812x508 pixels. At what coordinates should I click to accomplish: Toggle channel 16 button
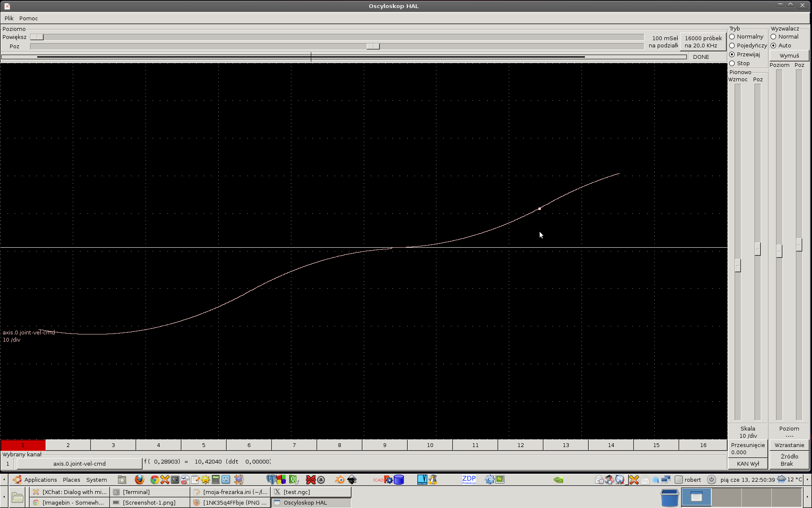(x=703, y=445)
